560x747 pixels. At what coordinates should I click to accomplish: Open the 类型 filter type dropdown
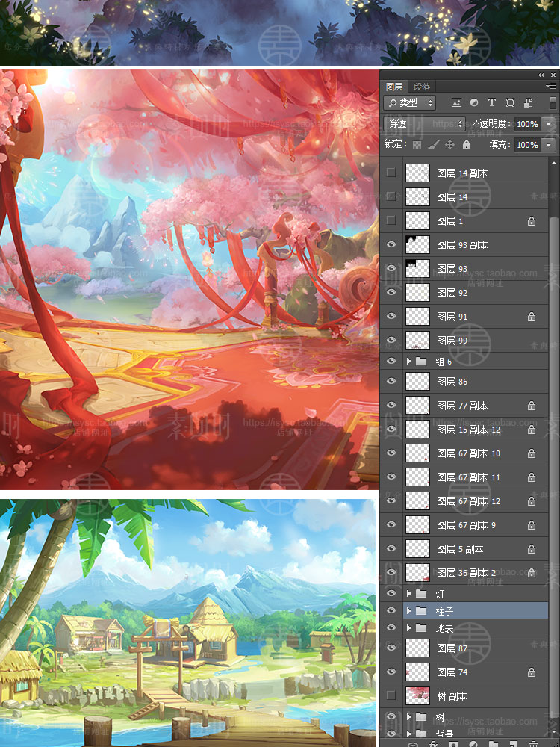pyautogui.click(x=409, y=102)
